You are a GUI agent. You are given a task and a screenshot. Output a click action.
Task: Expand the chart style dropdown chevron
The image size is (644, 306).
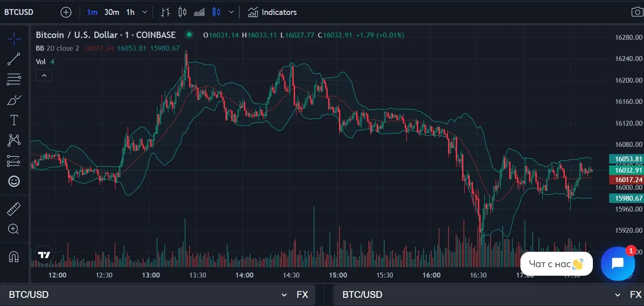pos(232,12)
